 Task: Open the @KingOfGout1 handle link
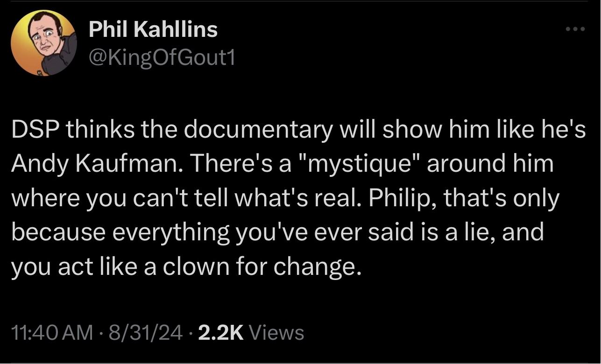click(161, 58)
